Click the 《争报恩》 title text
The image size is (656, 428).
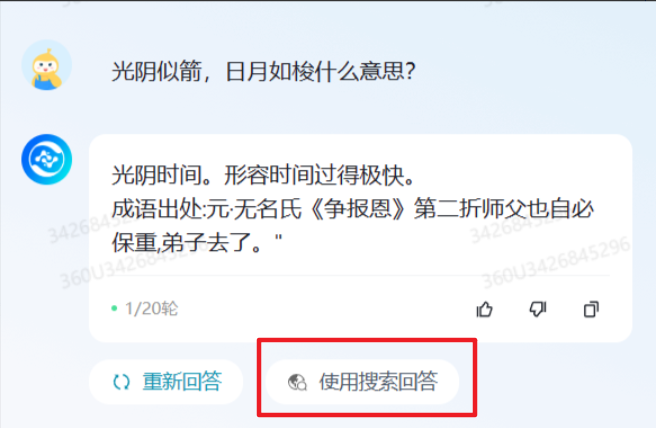tap(358, 208)
